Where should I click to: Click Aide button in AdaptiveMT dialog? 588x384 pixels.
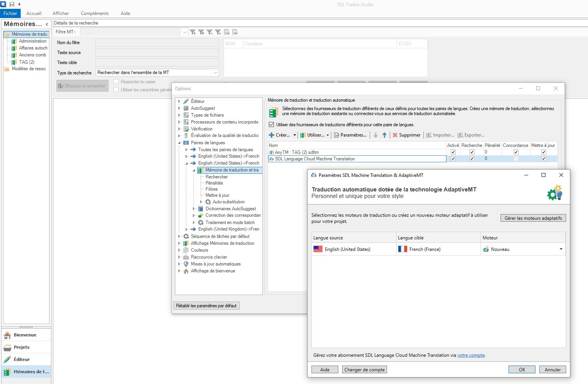point(324,370)
